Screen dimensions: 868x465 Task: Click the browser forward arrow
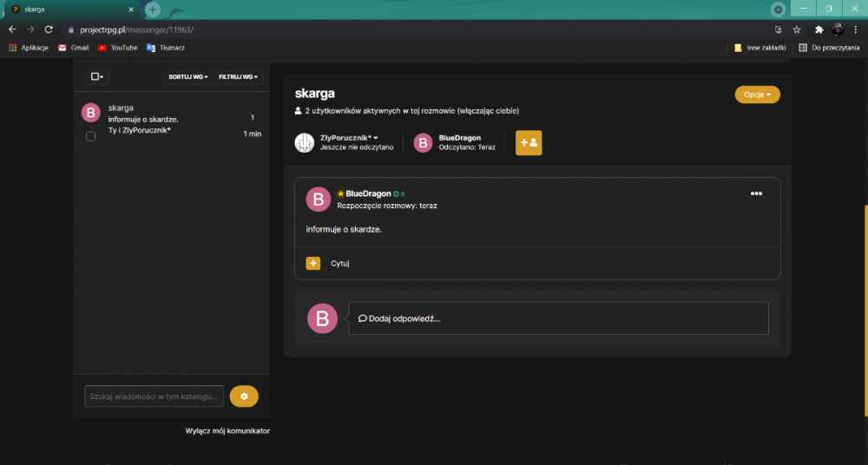click(30, 29)
